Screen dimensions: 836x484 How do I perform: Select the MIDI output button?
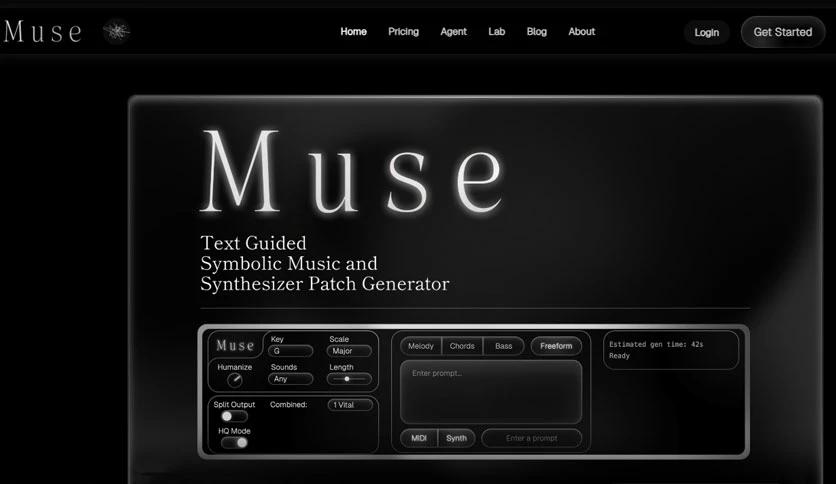tap(419, 438)
